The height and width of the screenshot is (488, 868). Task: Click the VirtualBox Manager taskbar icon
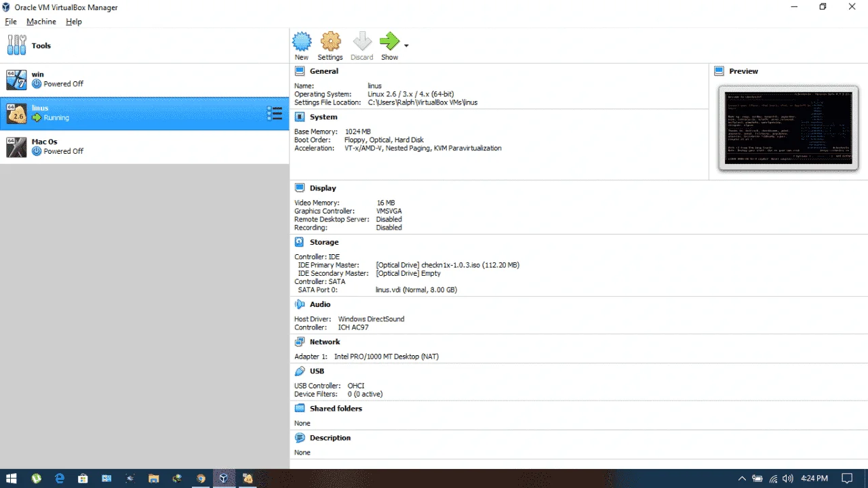point(224,479)
